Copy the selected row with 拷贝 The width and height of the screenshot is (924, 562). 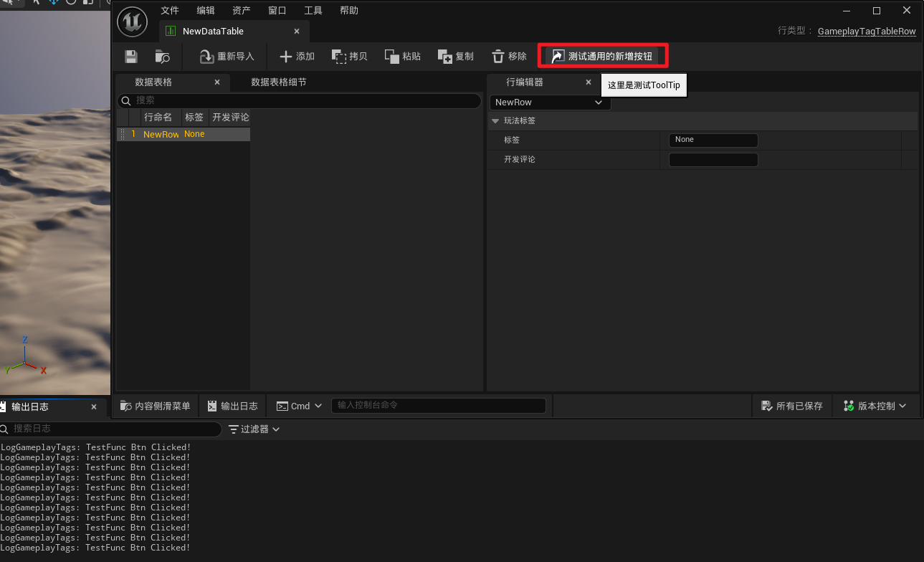coord(349,56)
